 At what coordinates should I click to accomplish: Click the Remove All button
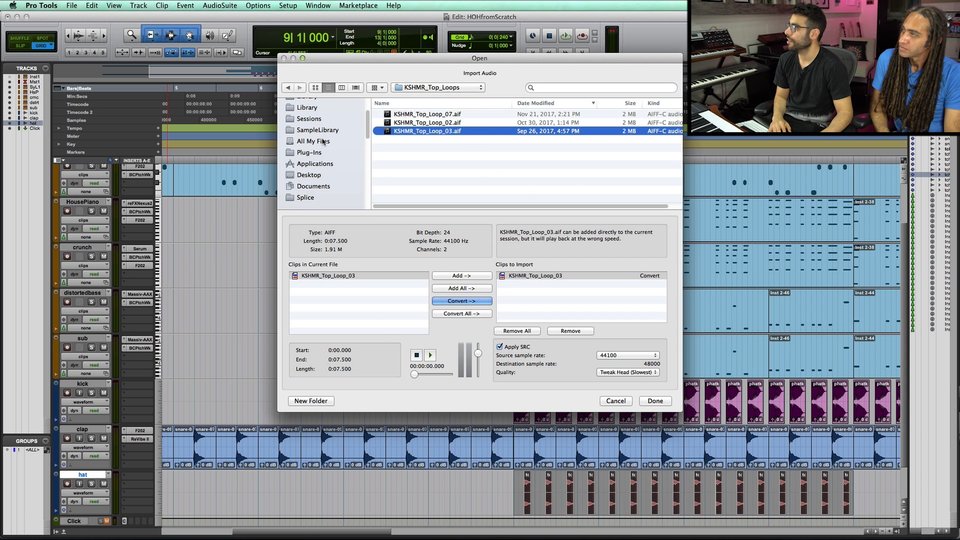(x=517, y=331)
